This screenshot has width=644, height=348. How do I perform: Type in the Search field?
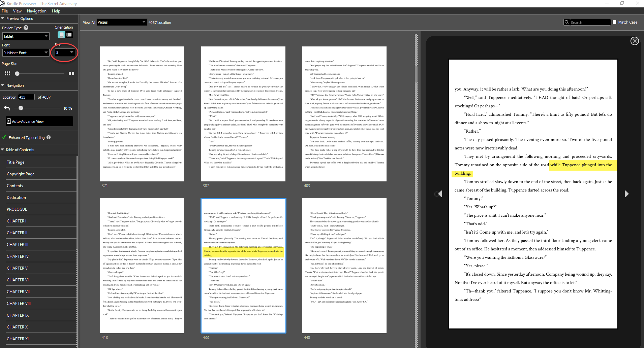pyautogui.click(x=588, y=22)
